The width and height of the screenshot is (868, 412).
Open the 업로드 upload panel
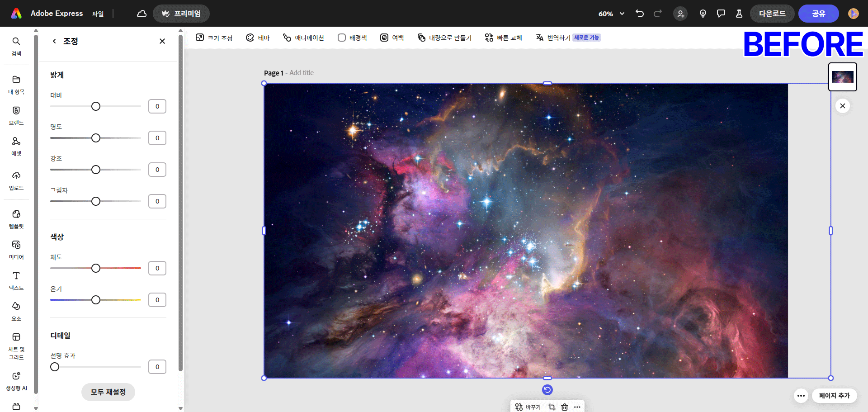(16, 180)
